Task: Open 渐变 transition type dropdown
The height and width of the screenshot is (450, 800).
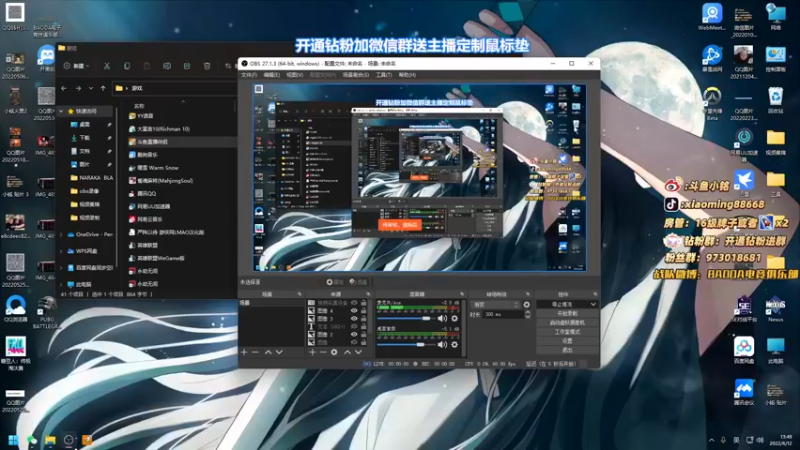Action: point(495,305)
